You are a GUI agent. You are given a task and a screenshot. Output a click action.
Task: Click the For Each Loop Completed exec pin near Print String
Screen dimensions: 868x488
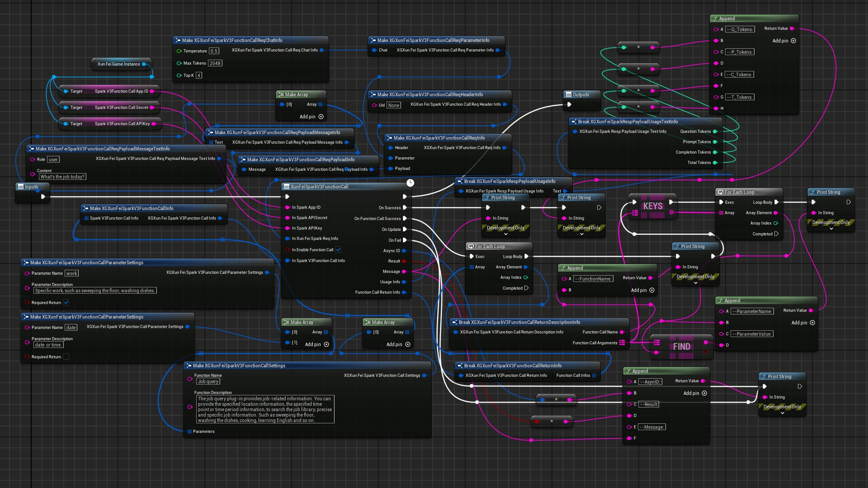776,234
